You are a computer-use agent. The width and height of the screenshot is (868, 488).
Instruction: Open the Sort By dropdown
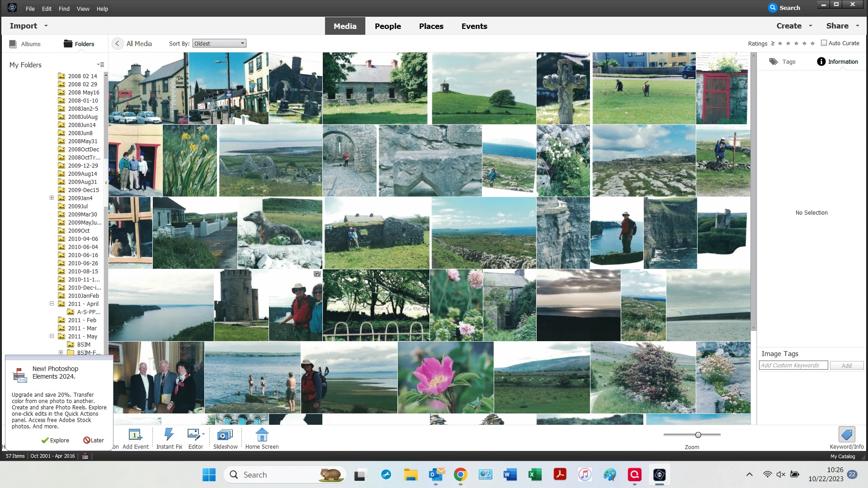219,44
